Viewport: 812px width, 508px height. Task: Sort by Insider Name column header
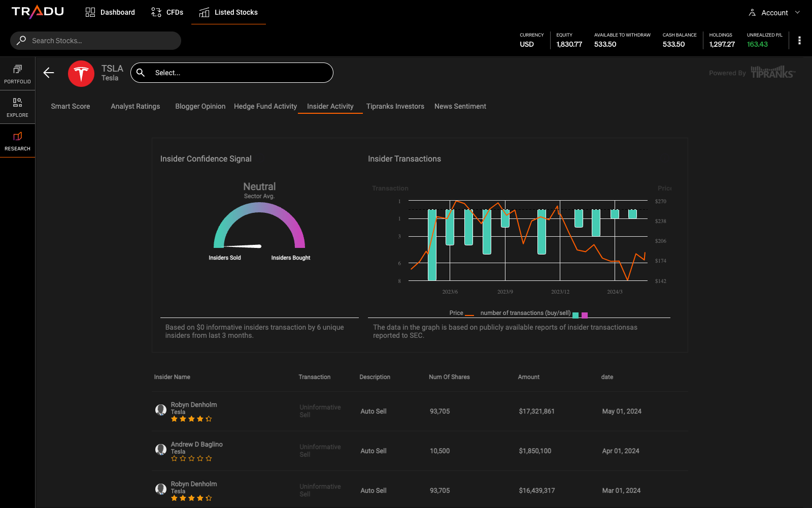pos(172,377)
